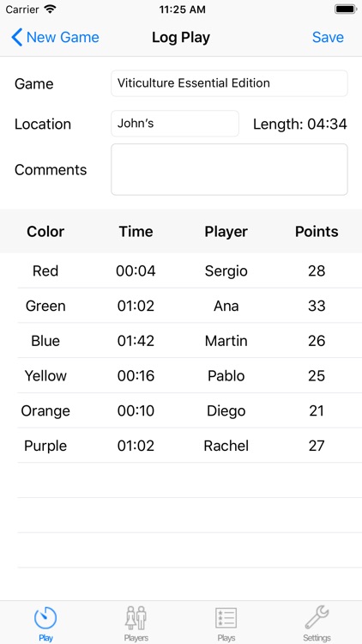Image resolution: width=362 pixels, height=644 pixels.
Task: Go back to New Game
Action: (56, 38)
